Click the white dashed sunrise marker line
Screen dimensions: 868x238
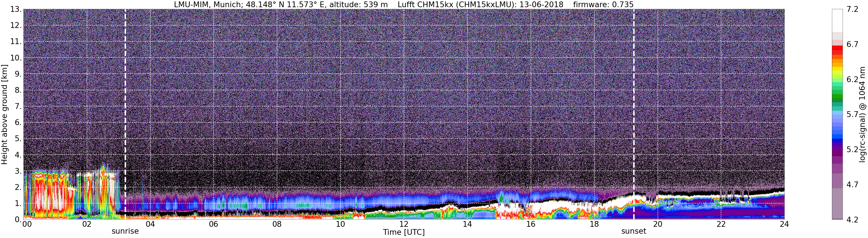tap(125, 114)
